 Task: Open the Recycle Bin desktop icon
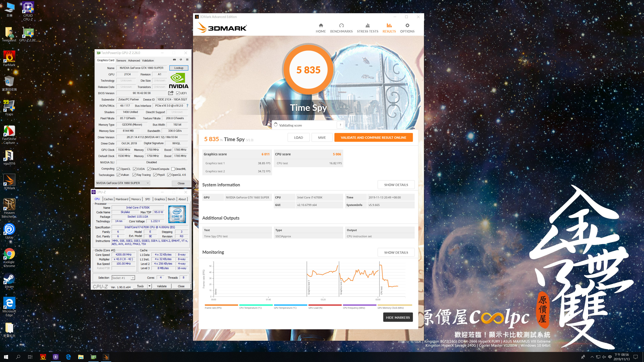[9, 83]
